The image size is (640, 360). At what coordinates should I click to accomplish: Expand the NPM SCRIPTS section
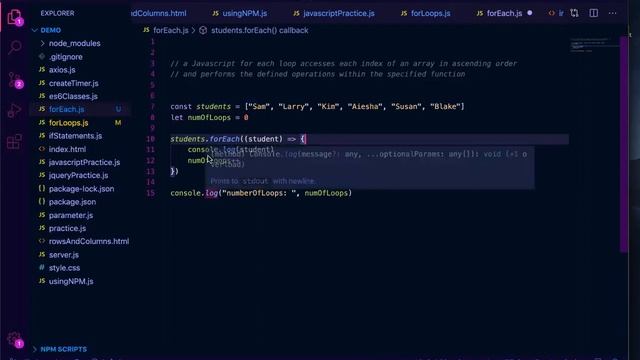pos(63,349)
